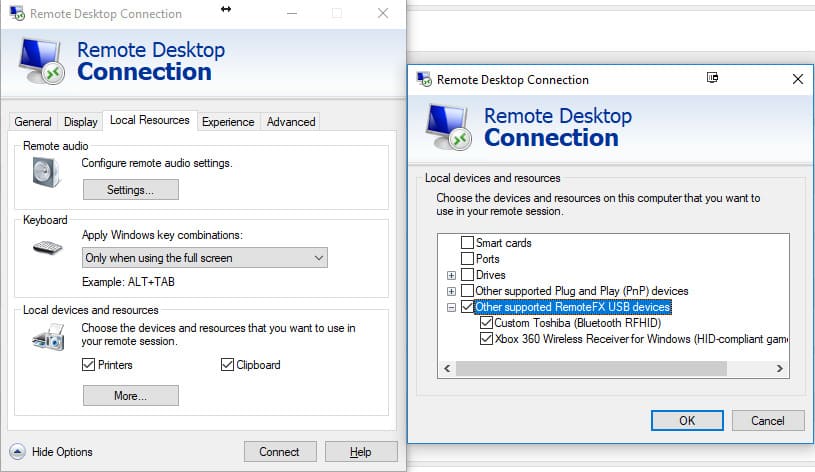The image size is (815, 472).
Task: Click the speaker icon under Remote audio
Action: 46,172
